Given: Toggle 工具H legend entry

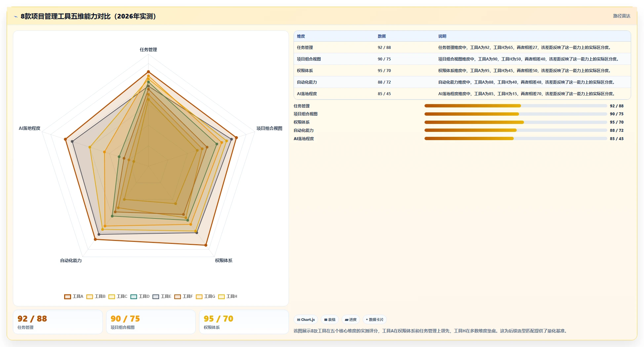Looking at the screenshot, I should 227,296.
